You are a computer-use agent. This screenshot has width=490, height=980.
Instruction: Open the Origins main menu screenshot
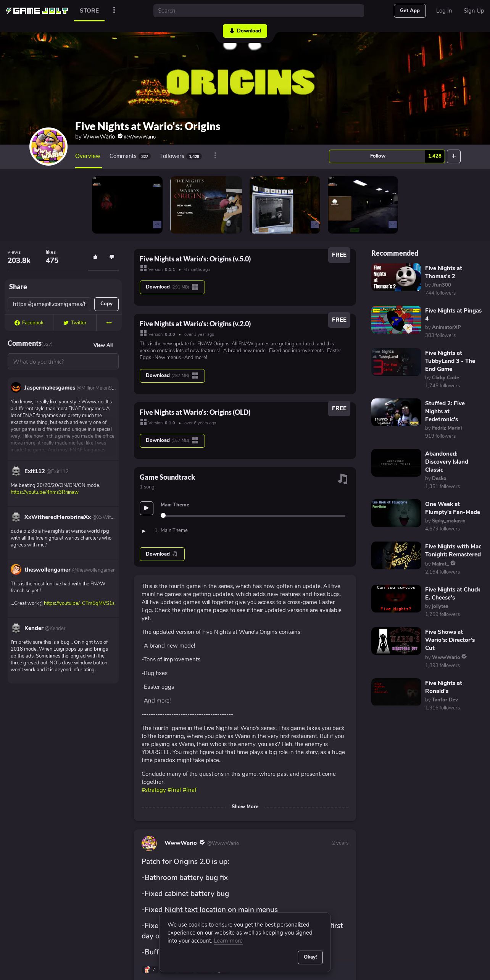tap(206, 205)
